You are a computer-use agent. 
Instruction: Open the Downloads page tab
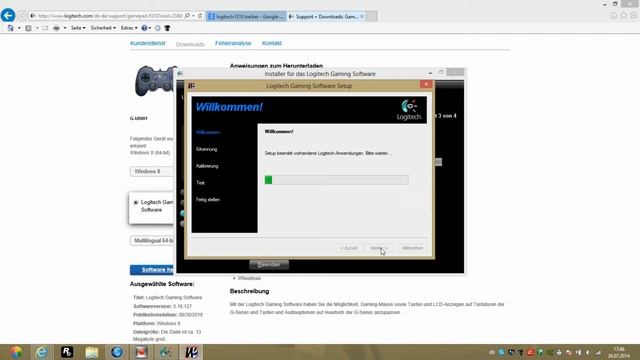click(x=190, y=44)
